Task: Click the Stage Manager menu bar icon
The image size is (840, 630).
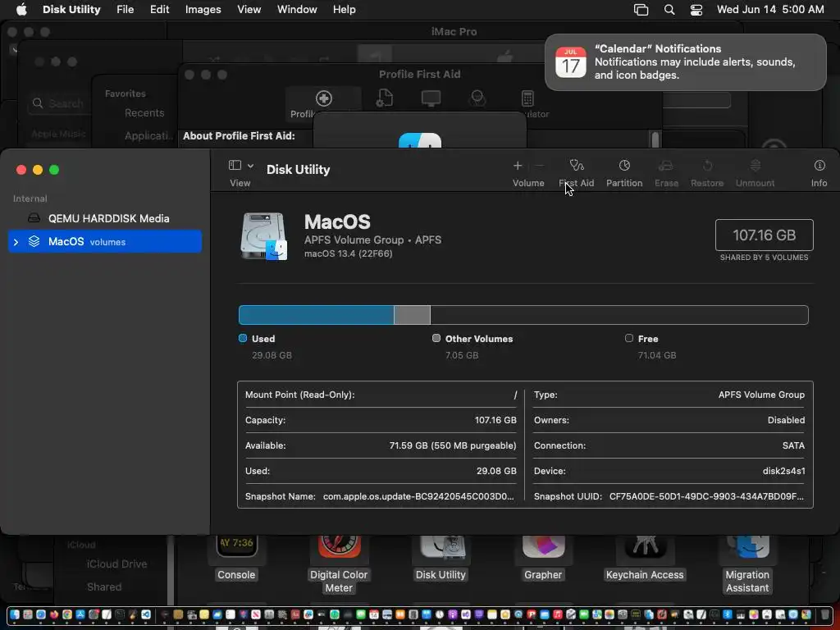Action: (x=641, y=10)
